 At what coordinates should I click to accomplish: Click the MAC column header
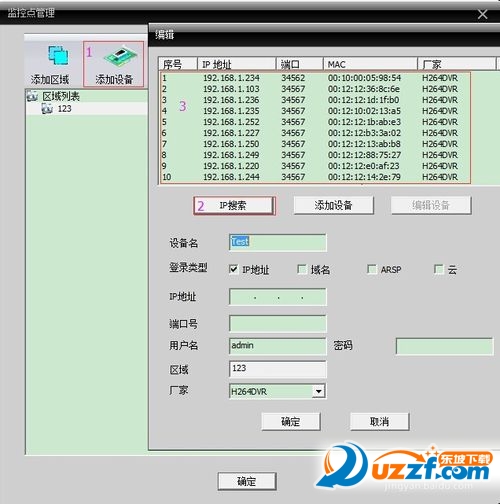tap(370, 64)
